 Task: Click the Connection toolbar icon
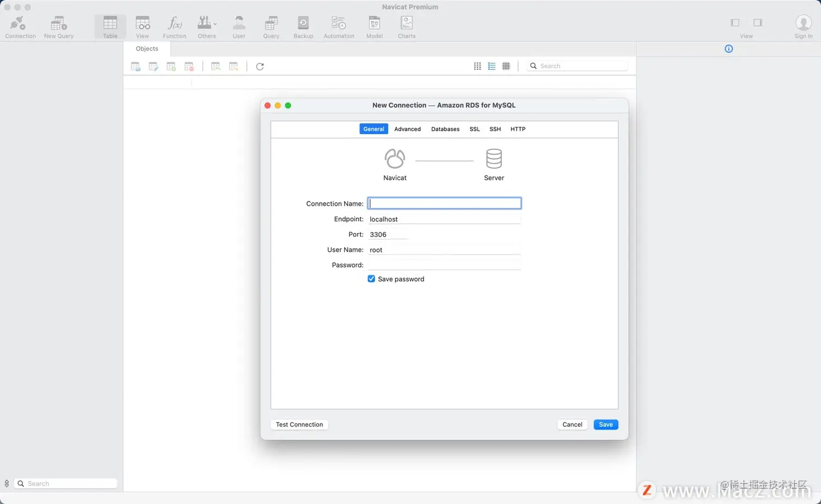[18, 23]
